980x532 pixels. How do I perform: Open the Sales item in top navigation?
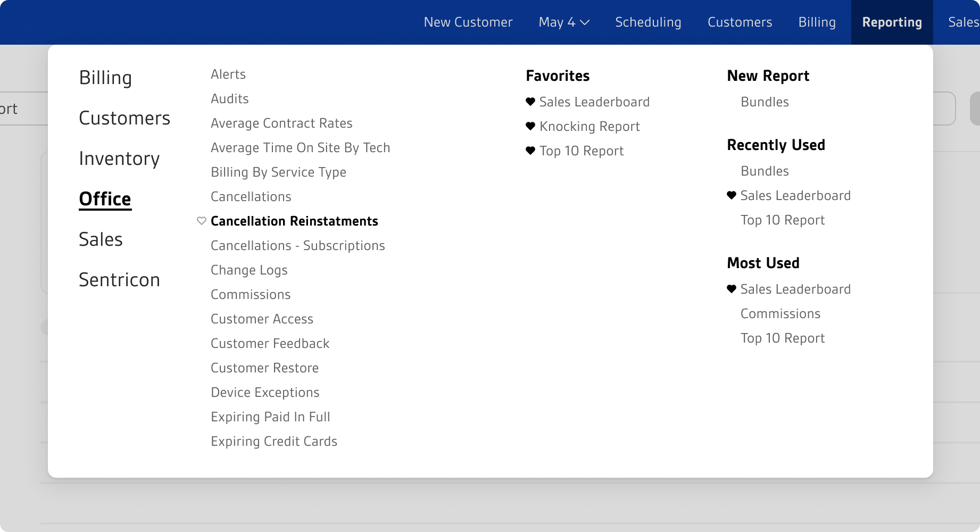[x=964, y=22]
